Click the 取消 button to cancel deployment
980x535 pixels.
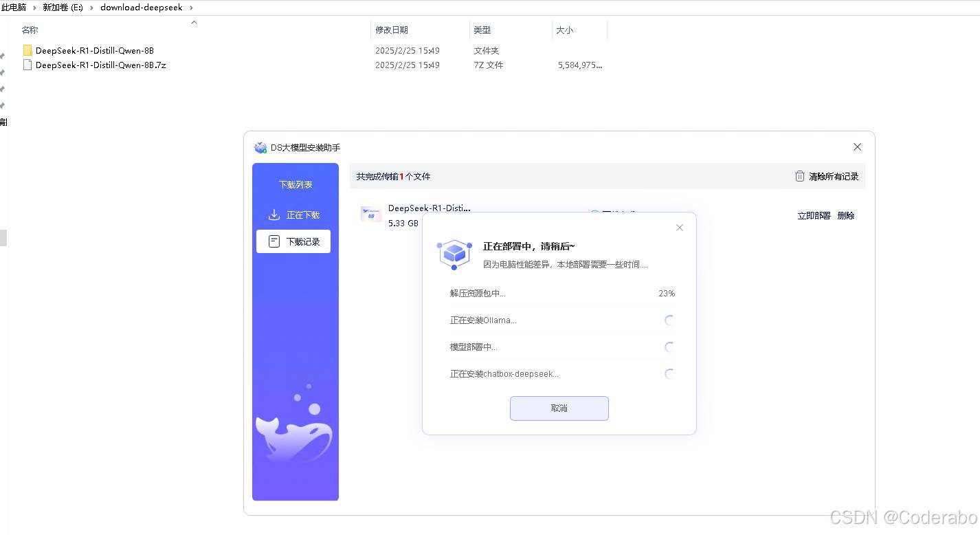click(x=559, y=408)
